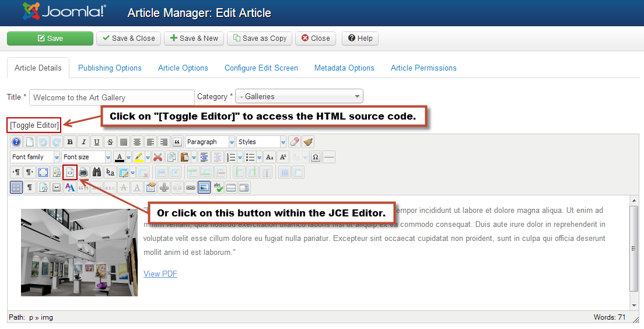Cut selection with the scissors icon

pyautogui.click(x=157, y=157)
